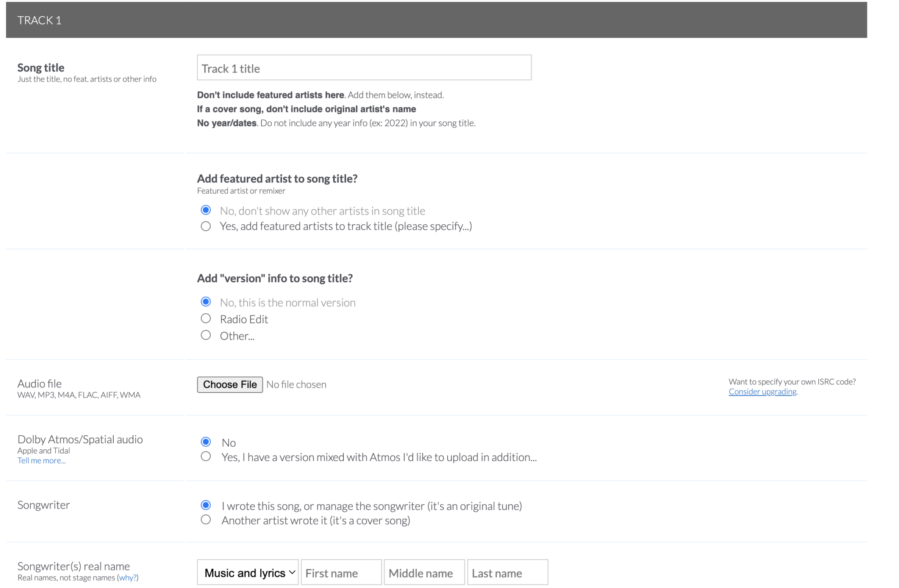Select 'I wrote this song' songwriter option

tap(205, 505)
